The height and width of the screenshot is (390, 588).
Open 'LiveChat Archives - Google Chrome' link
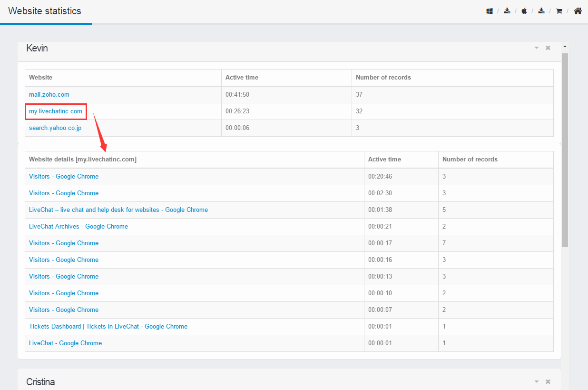point(78,227)
